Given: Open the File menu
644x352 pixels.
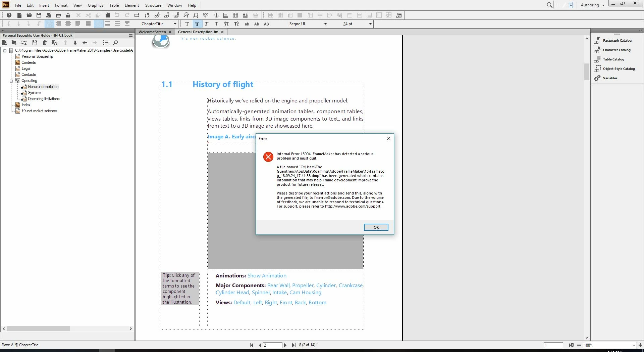Looking at the screenshot, I should pyautogui.click(x=18, y=5).
